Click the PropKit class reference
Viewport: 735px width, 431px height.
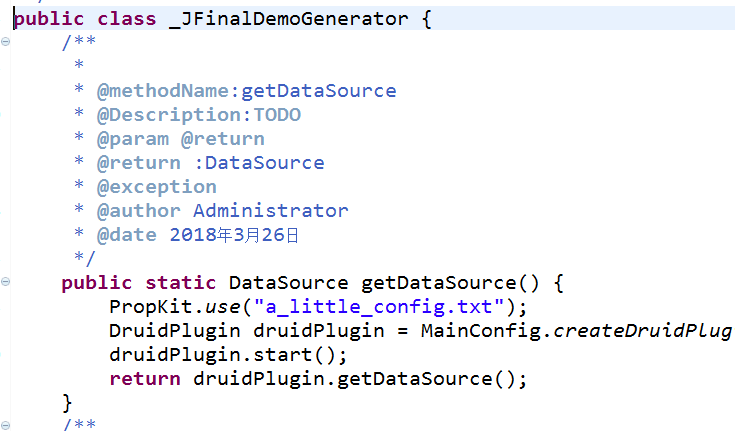[x=150, y=307]
